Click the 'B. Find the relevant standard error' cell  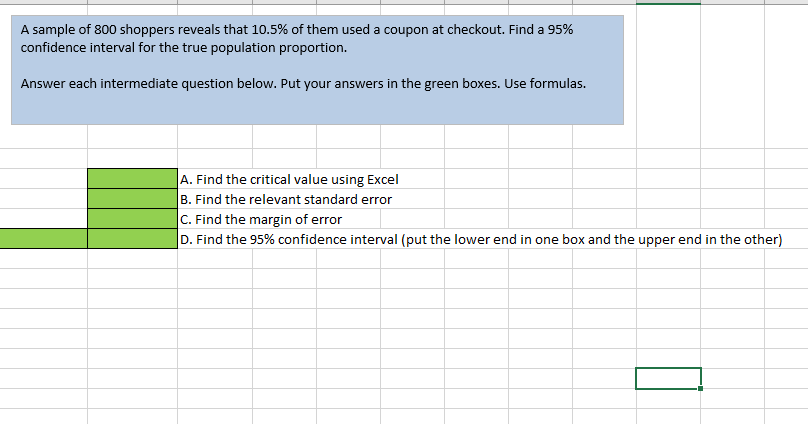click(286, 199)
